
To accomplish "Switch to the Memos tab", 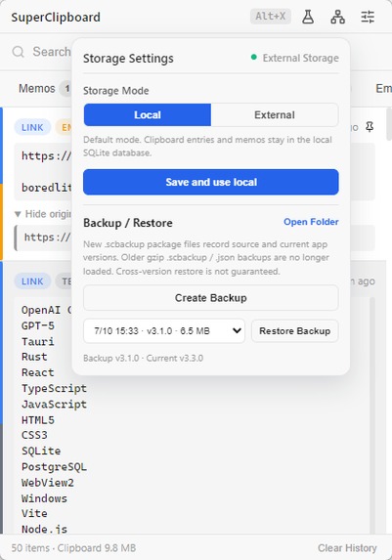I will coord(37,88).
